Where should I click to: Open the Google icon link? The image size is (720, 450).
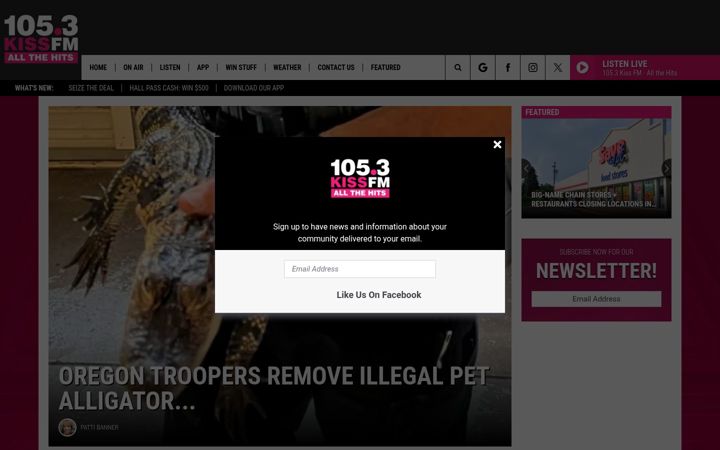[x=483, y=68]
